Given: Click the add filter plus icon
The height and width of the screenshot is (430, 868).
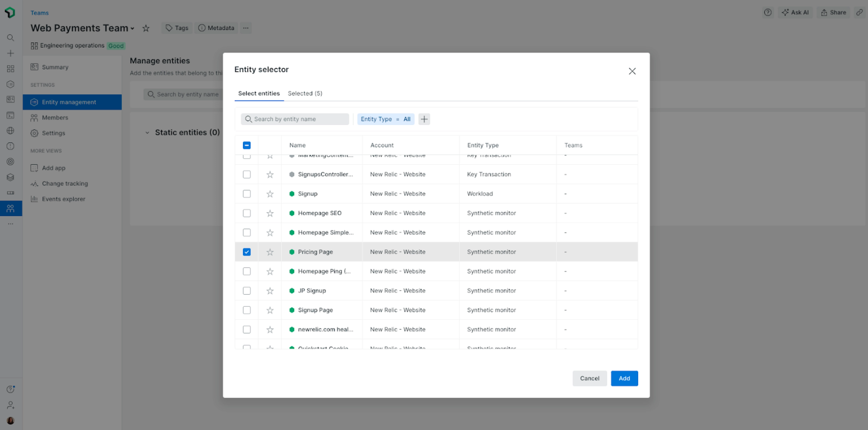Looking at the screenshot, I should [424, 119].
